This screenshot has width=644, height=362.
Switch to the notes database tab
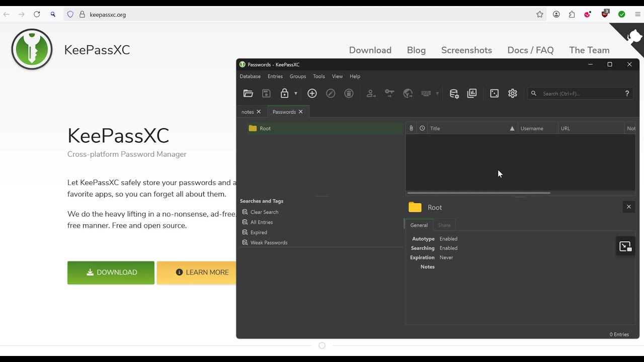(x=248, y=112)
